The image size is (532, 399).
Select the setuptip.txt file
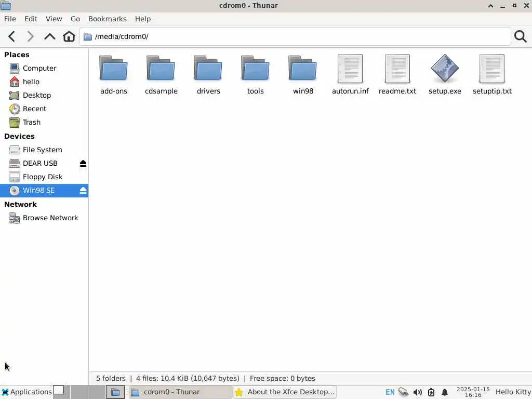tap(492, 75)
